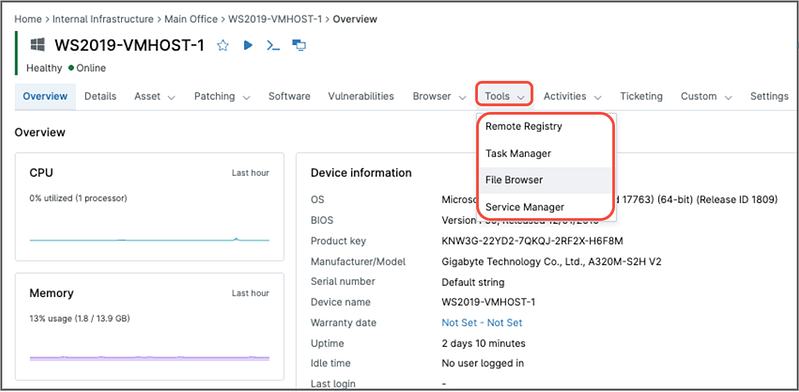Click the 'No user logged in' idle value
The image size is (799, 392).
click(x=483, y=363)
